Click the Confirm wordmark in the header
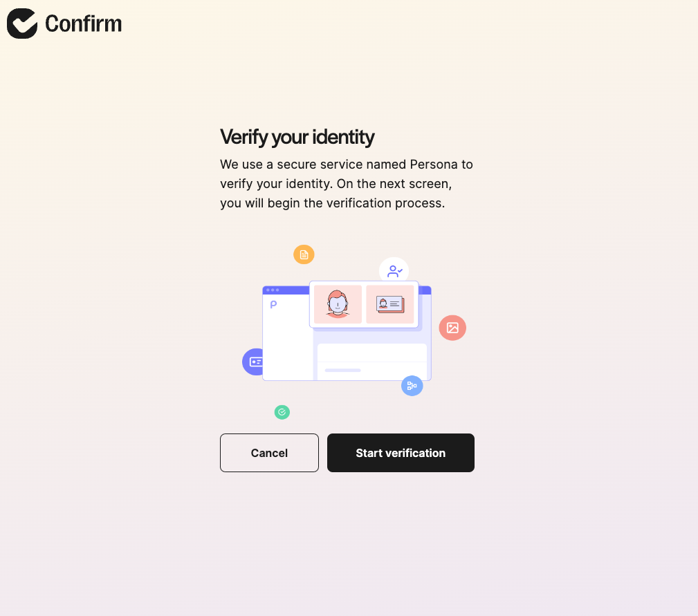This screenshot has height=616, width=698. pos(83,23)
